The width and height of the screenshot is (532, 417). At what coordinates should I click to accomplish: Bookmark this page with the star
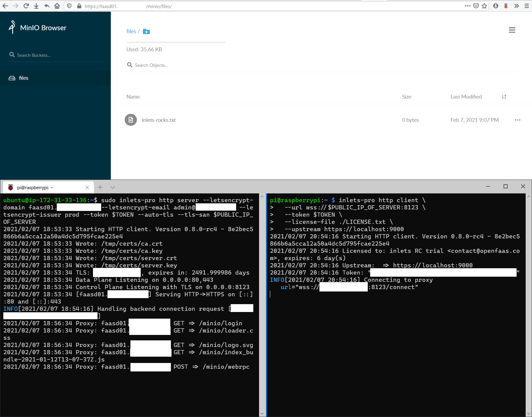[485, 6]
